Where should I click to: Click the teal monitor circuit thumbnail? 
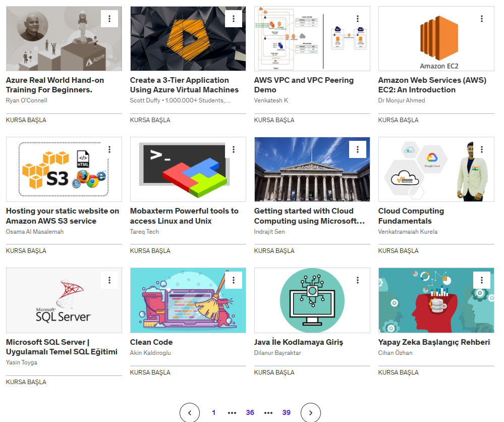pyautogui.click(x=312, y=300)
